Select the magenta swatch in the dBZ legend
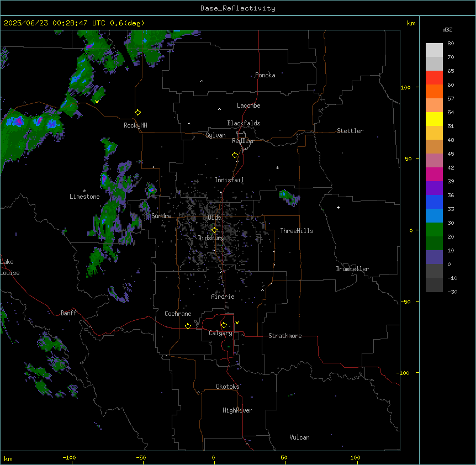The image size is (476, 465). click(434, 174)
